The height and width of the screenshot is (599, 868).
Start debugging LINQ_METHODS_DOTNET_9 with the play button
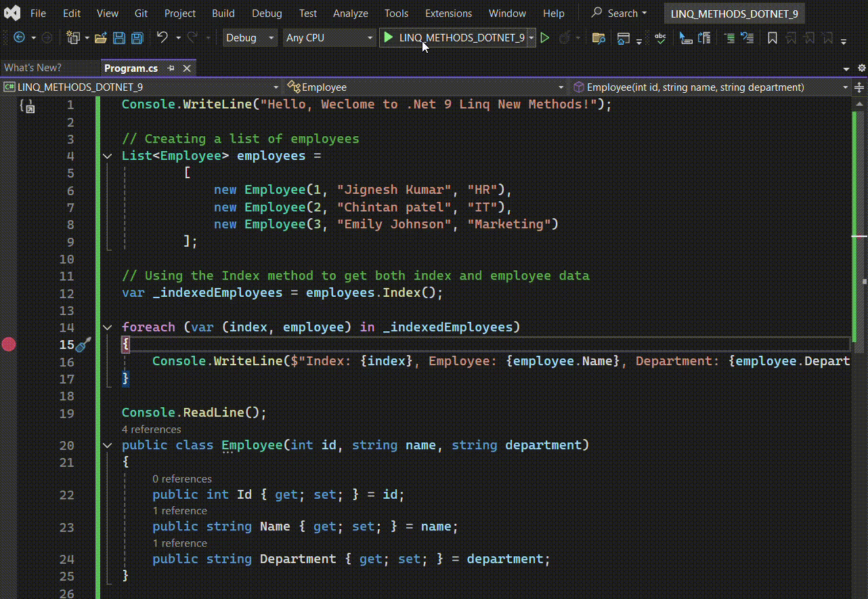click(x=388, y=38)
